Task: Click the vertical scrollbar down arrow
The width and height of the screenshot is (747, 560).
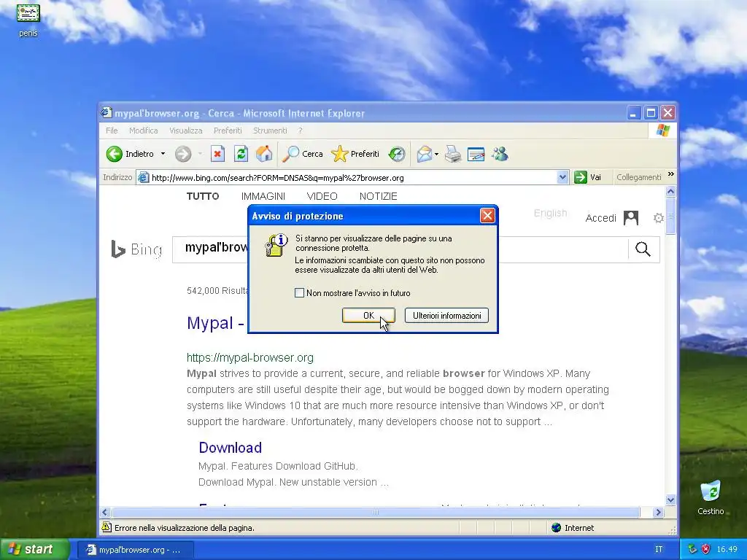Action: coord(670,500)
